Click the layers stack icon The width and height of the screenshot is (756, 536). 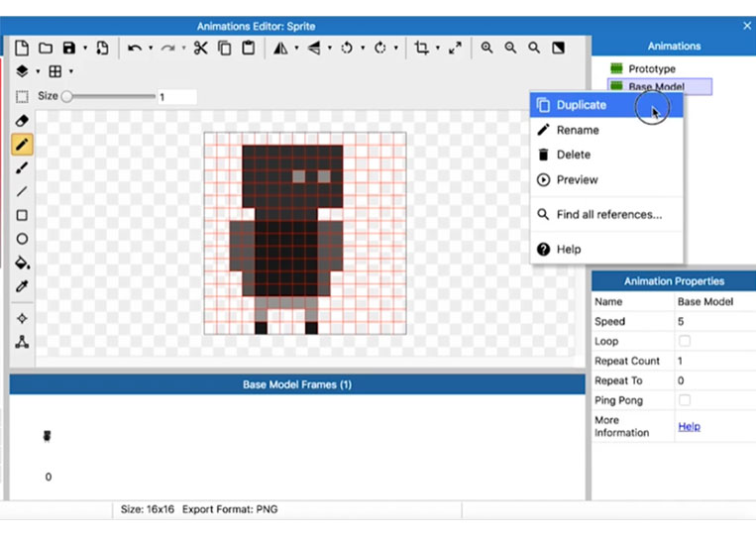(x=22, y=71)
